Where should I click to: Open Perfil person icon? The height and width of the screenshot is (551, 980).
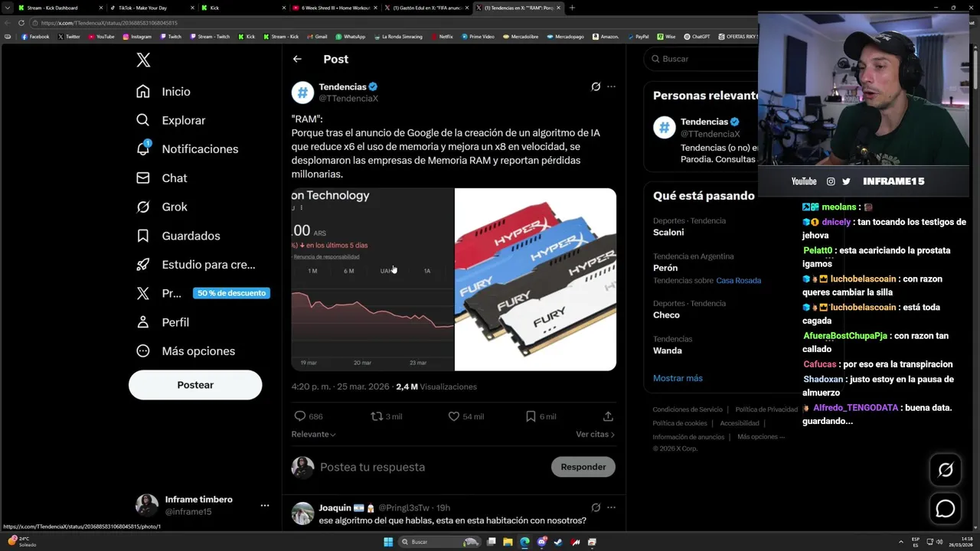click(143, 322)
